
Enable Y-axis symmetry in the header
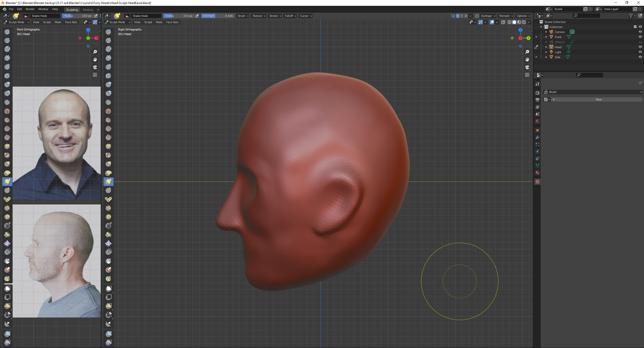(x=461, y=16)
